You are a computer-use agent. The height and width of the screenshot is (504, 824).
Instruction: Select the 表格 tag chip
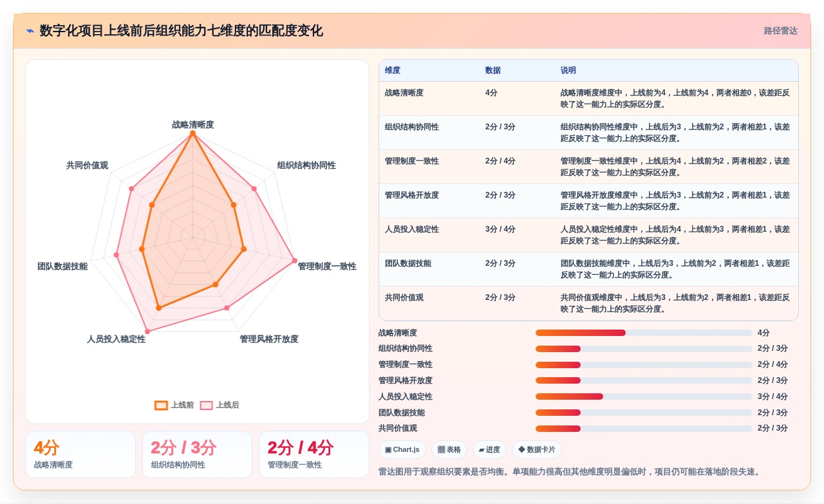449,450
